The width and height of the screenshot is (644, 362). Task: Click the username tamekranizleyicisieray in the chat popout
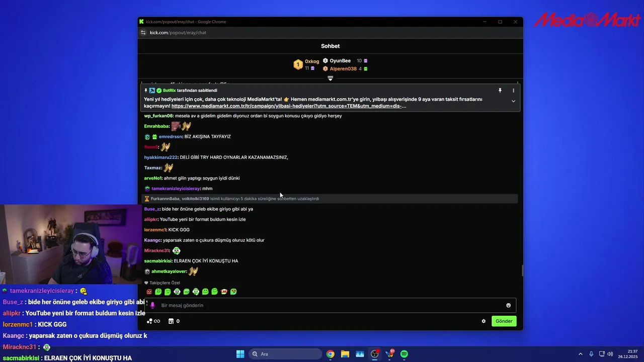(x=176, y=189)
